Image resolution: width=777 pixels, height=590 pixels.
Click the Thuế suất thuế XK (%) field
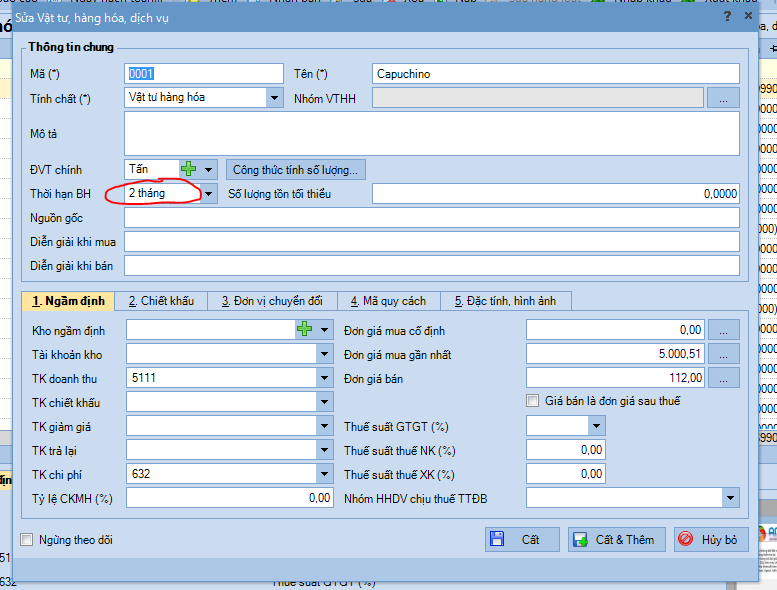565,474
